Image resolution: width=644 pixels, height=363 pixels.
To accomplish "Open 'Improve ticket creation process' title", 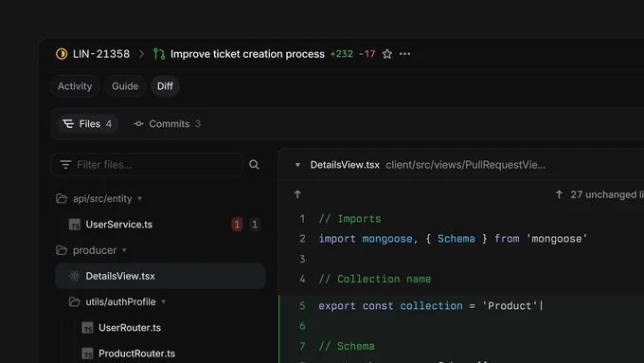I will (x=247, y=54).
